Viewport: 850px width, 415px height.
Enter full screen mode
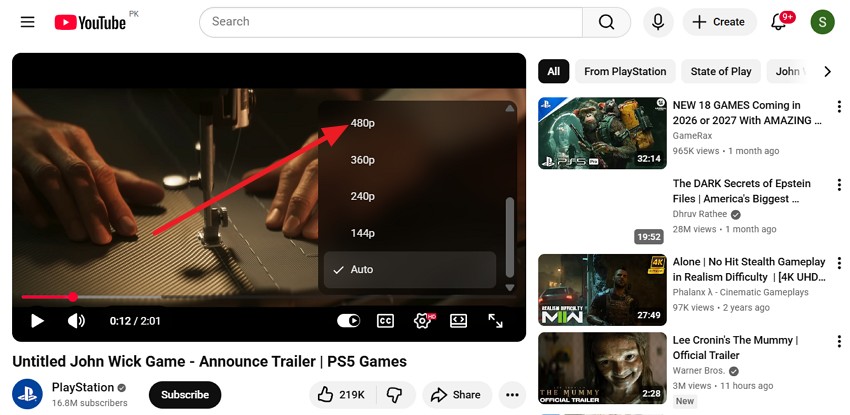coord(495,321)
